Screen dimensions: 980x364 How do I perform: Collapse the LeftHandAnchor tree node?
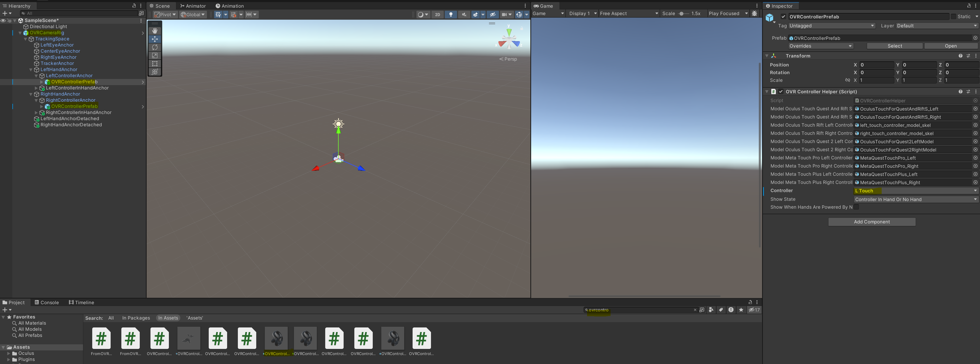[x=31, y=70]
